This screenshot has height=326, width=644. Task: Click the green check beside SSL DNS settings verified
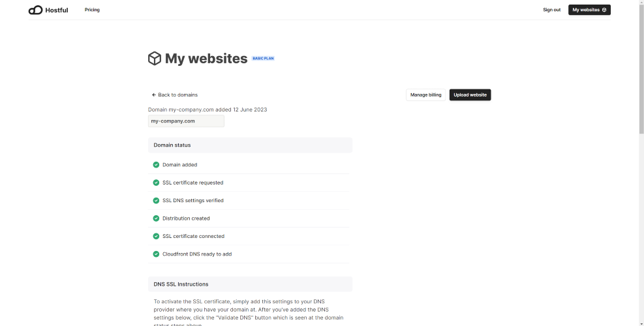coord(156,200)
